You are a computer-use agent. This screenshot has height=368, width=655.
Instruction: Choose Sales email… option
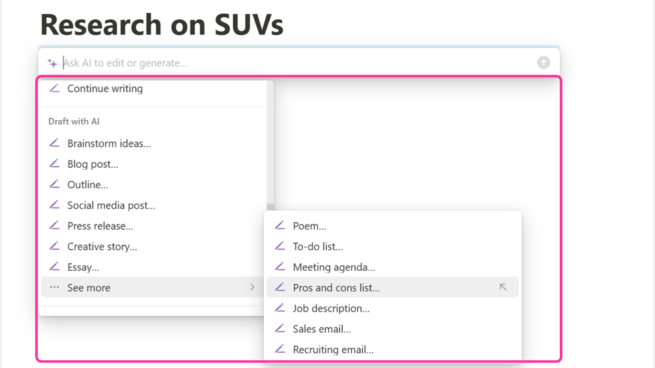click(x=393, y=329)
